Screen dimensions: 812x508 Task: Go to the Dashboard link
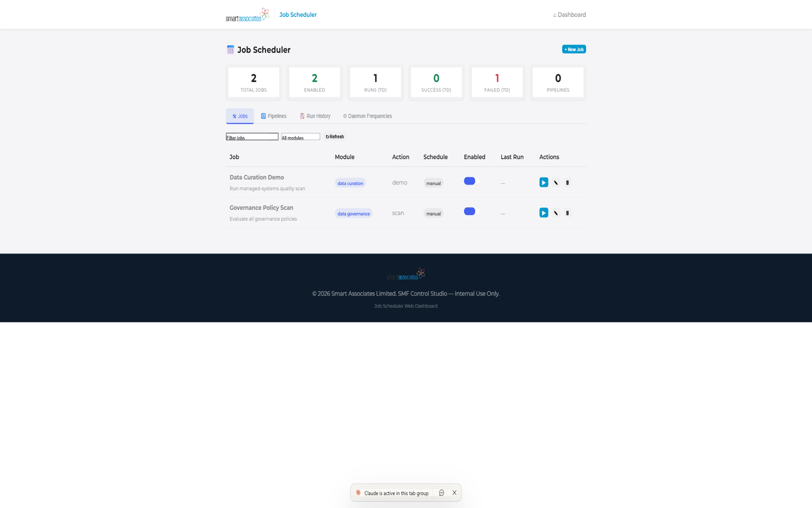click(x=569, y=15)
